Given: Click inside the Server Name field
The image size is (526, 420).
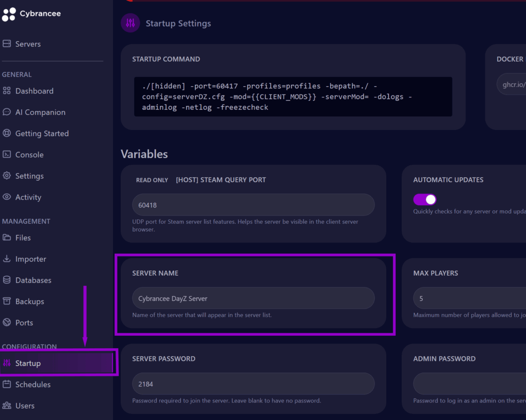Looking at the screenshot, I should tap(253, 298).
